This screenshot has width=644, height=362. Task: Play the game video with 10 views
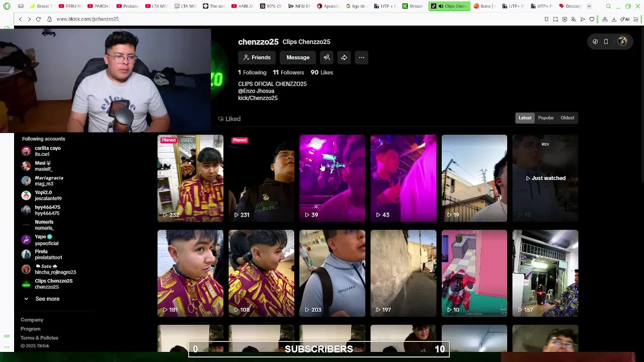click(474, 273)
